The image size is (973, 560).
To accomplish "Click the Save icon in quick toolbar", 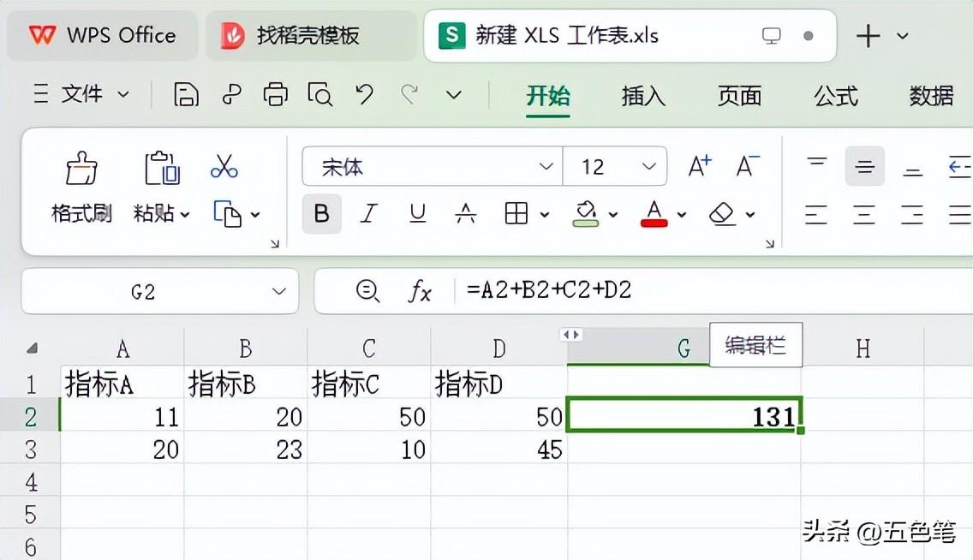I will pyautogui.click(x=186, y=95).
